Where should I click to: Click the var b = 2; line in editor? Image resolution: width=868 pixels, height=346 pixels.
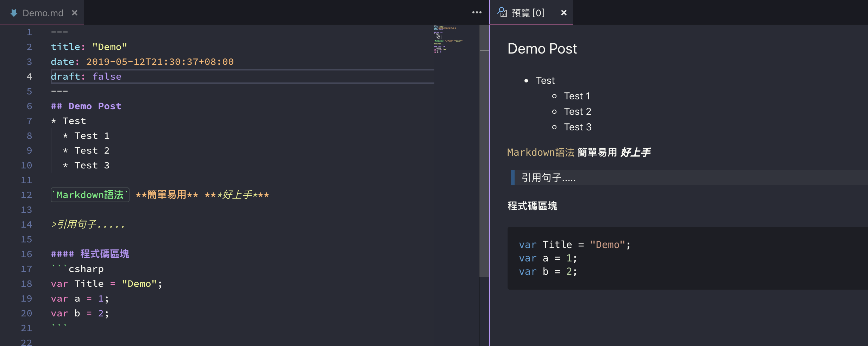80,313
